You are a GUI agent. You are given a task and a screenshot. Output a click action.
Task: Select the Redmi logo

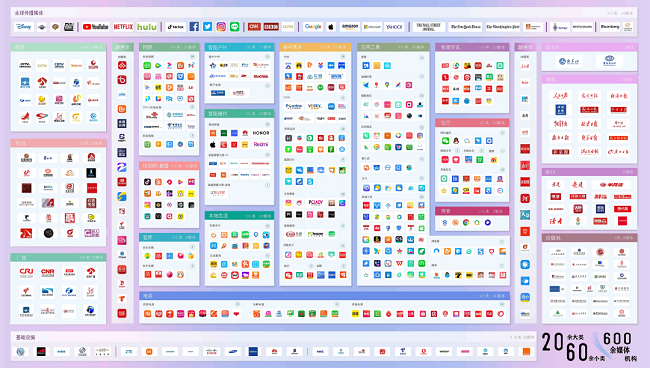[261, 144]
